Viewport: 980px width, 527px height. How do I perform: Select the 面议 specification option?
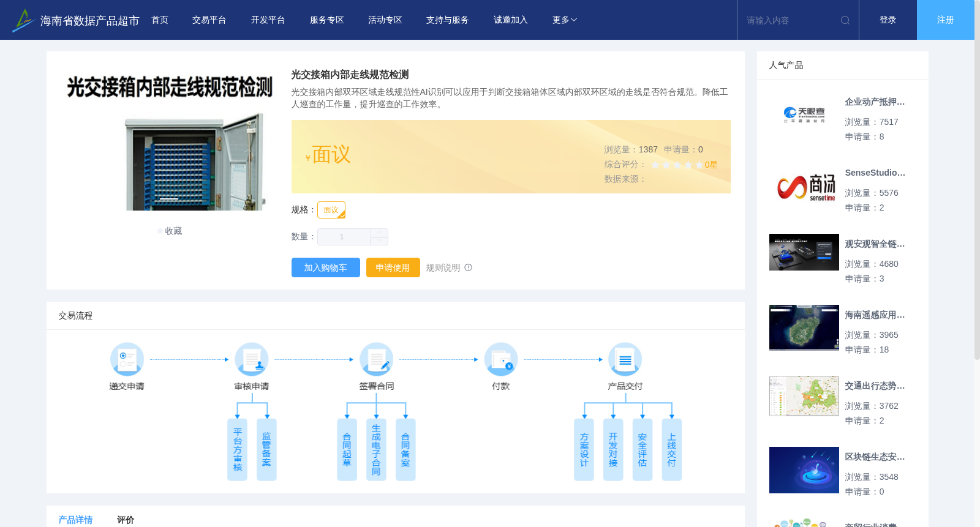coord(331,210)
